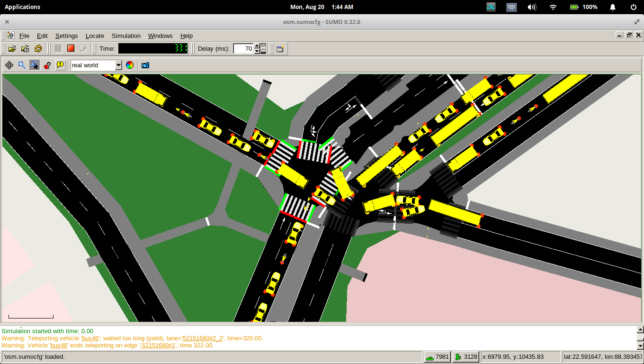Open the Simulation menu
Image resolution: width=644 pixels, height=364 pixels.
pos(126,36)
